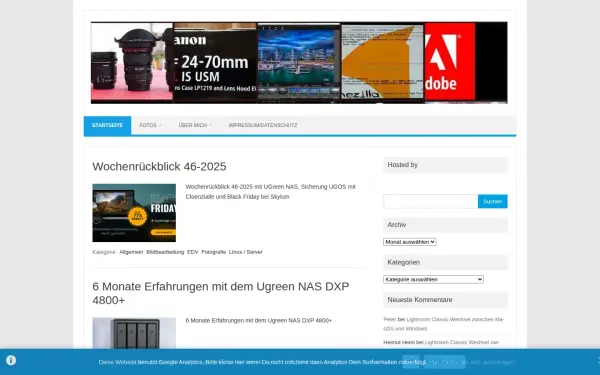Click the Google Analytics opt-out notice text
This screenshot has width=600, height=375.
pos(262,362)
